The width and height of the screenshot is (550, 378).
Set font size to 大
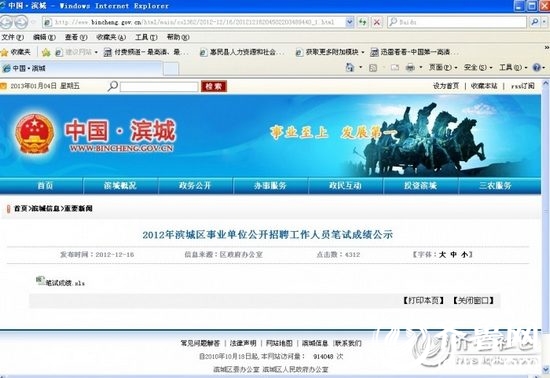pos(443,255)
